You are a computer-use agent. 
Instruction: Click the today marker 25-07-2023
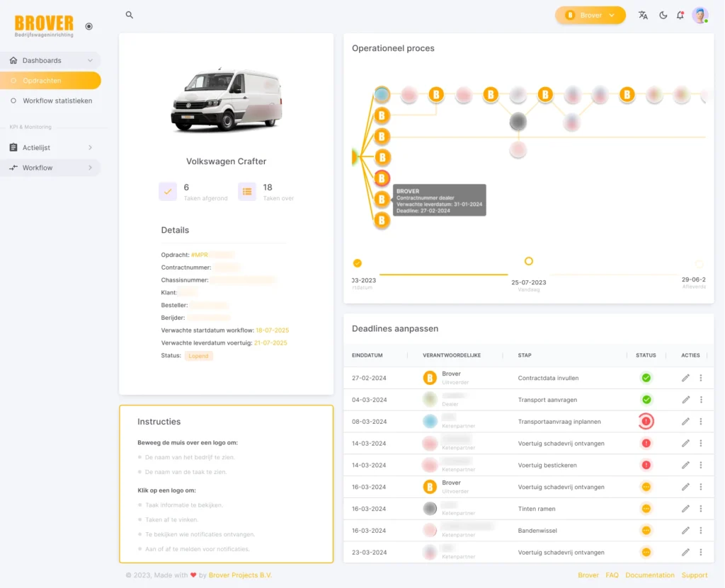[x=528, y=261]
